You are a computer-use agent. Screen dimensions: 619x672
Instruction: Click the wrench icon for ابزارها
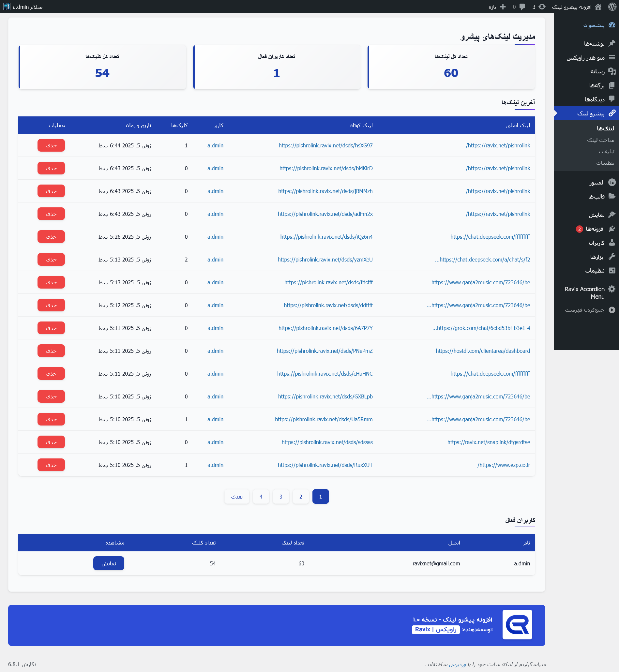[x=612, y=257]
